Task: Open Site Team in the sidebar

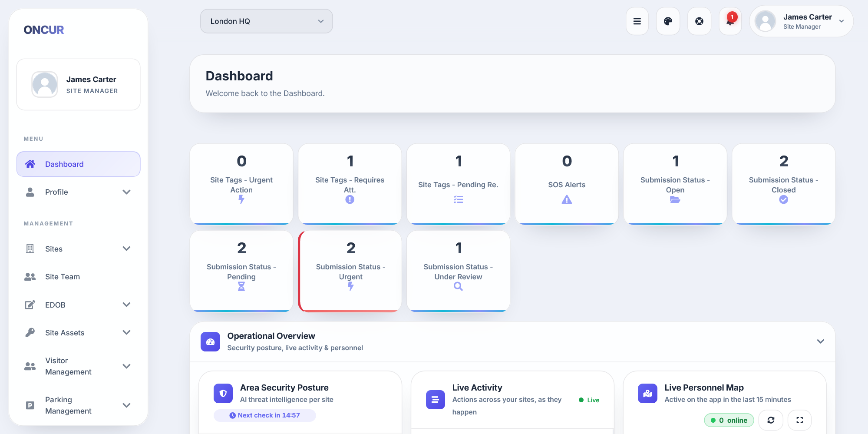Action: tap(78, 277)
